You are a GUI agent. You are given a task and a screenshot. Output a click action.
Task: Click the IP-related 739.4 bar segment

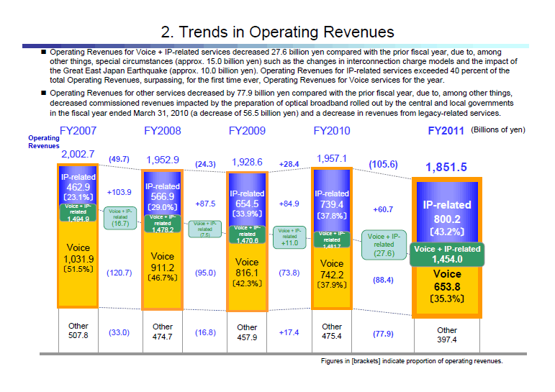pyautogui.click(x=332, y=201)
